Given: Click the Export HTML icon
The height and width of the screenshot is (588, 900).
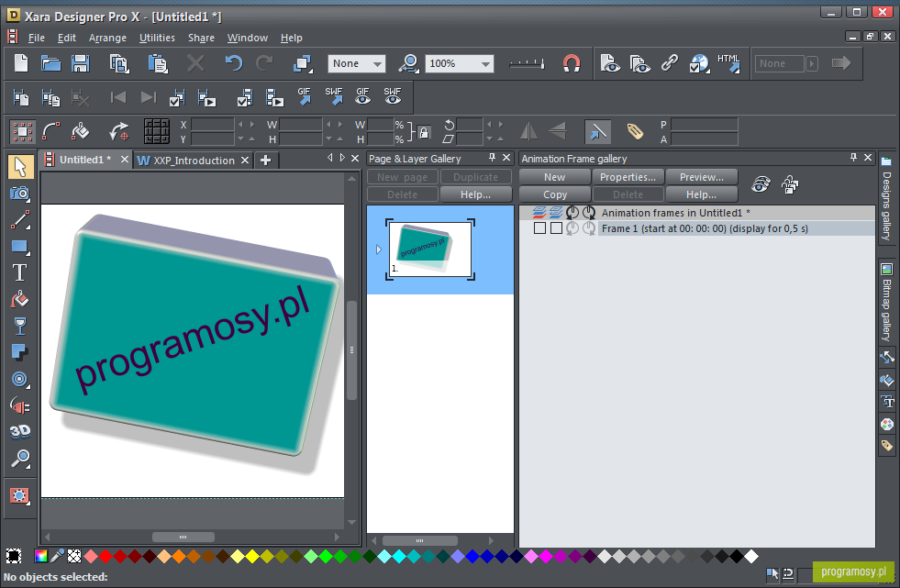Looking at the screenshot, I should coord(729,63).
